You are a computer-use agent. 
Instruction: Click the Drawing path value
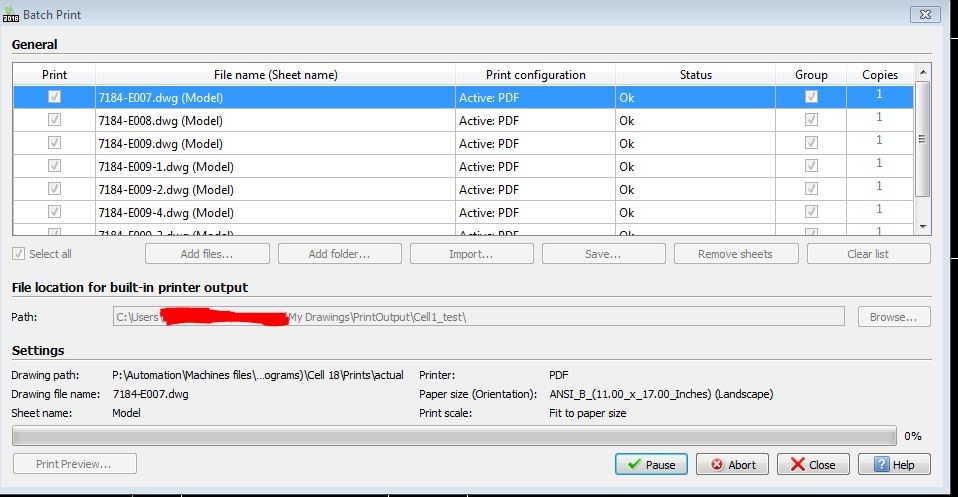tap(258, 375)
